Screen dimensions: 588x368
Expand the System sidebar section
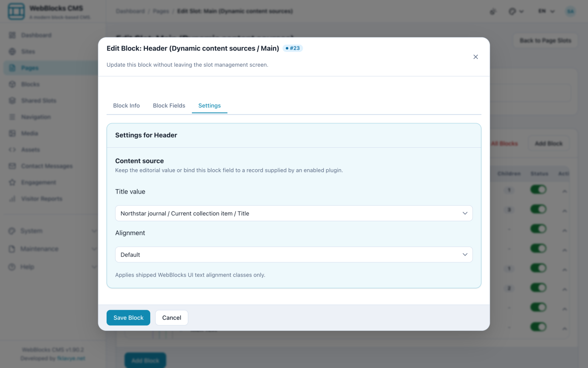(x=53, y=231)
